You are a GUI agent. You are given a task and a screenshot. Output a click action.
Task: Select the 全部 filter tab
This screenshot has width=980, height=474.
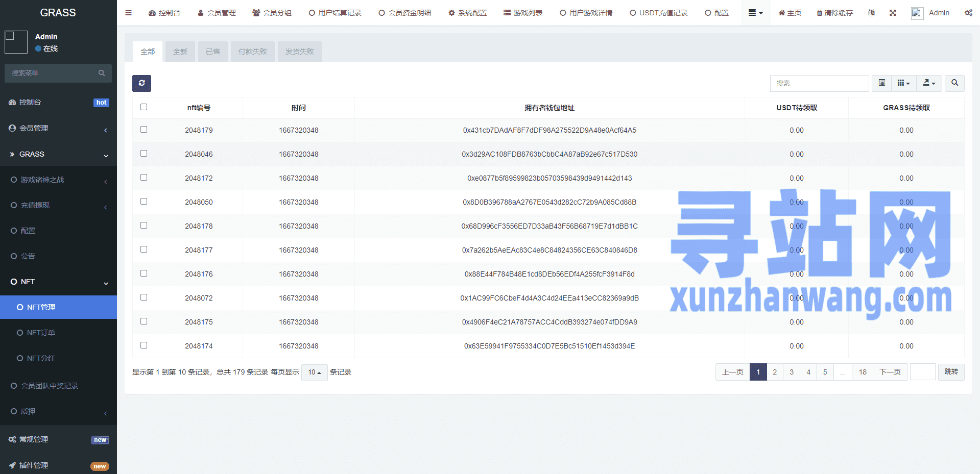point(148,52)
